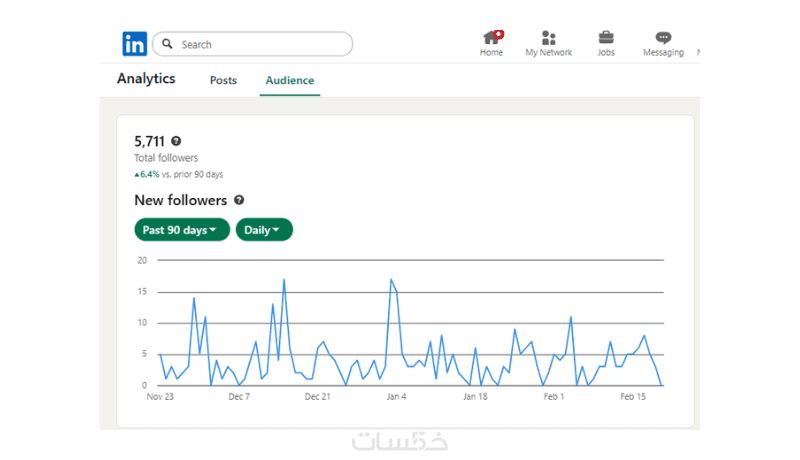Click help icon beside 5,711 followers count
This screenshot has width=800, height=460.
click(176, 142)
